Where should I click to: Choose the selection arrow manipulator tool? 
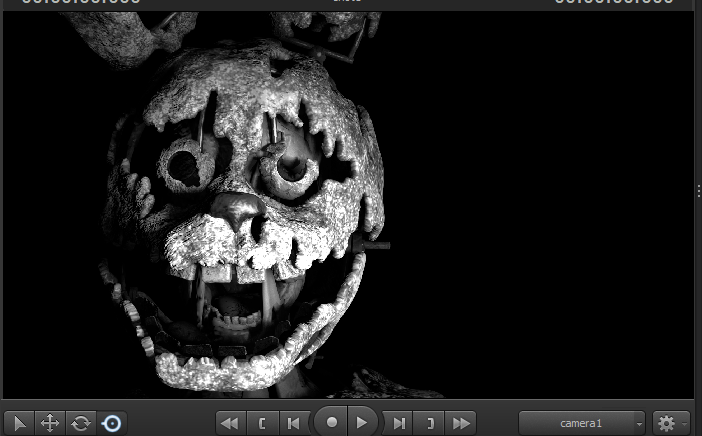click(19, 423)
